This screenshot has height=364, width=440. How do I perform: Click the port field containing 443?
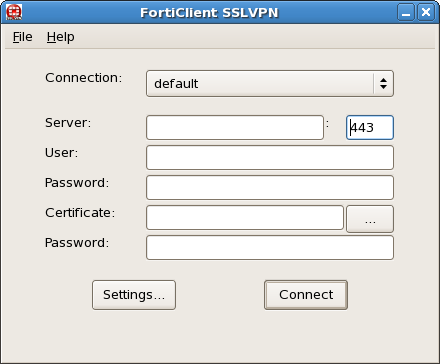pyautogui.click(x=370, y=128)
